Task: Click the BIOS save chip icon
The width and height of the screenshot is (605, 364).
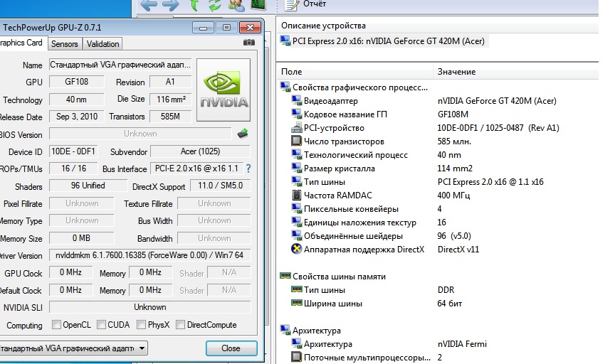Action: (243, 133)
